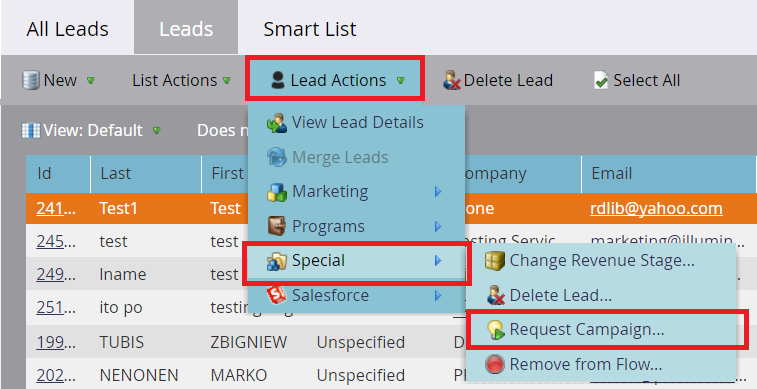Expand the List Actions dropdown arrow
Viewport: 757px width, 389px height.
[x=227, y=81]
